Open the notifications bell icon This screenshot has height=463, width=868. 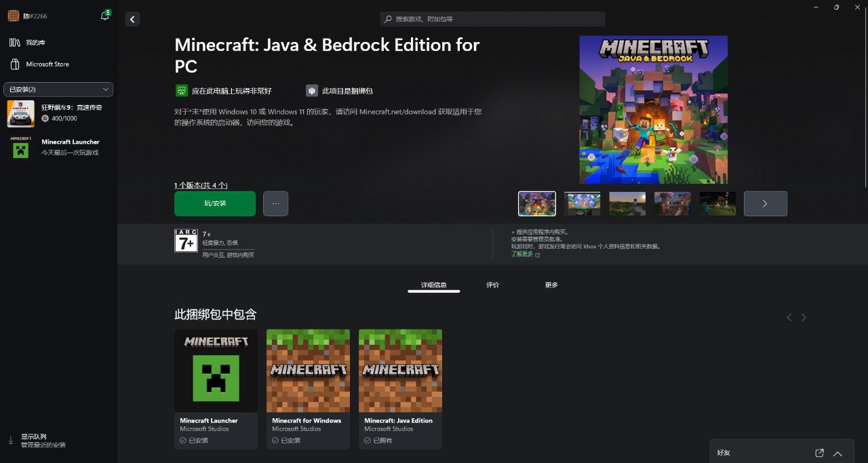click(x=104, y=16)
